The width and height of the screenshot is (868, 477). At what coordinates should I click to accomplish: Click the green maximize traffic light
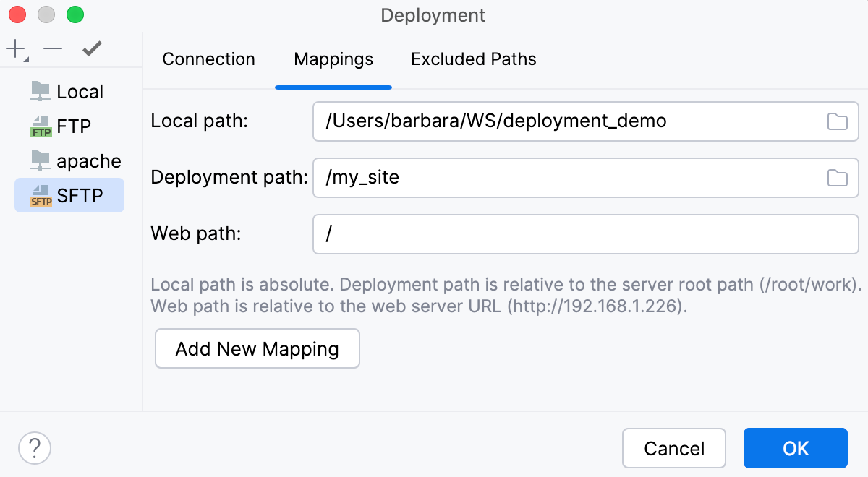75,13
